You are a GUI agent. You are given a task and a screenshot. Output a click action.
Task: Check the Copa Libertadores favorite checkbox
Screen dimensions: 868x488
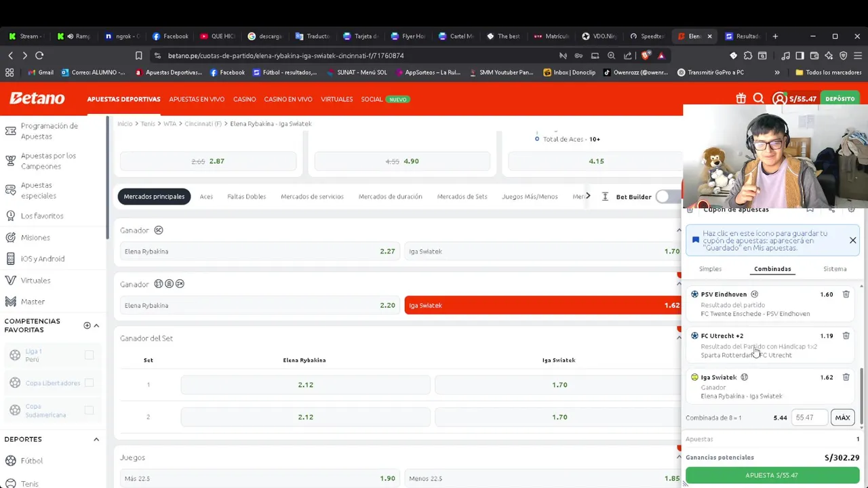click(x=89, y=383)
